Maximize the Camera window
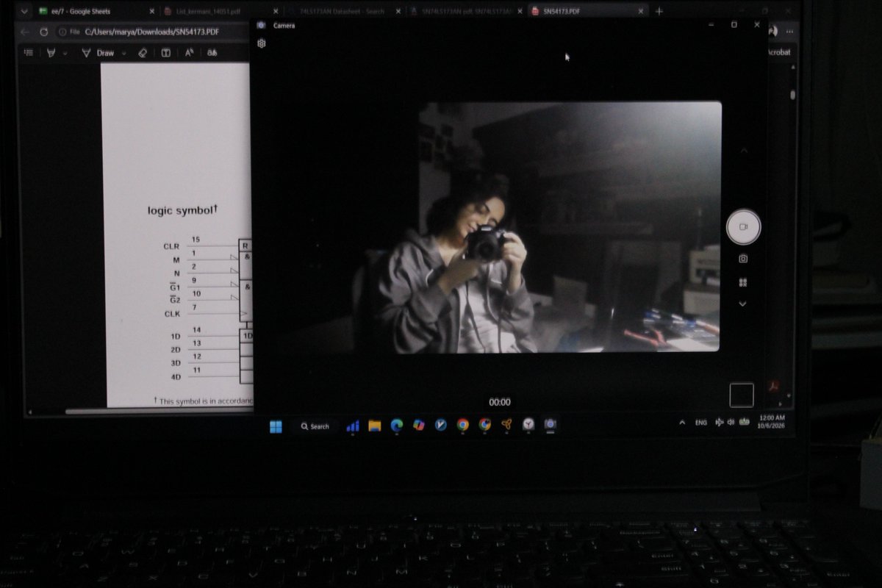This screenshot has width=882, height=588. [x=734, y=24]
